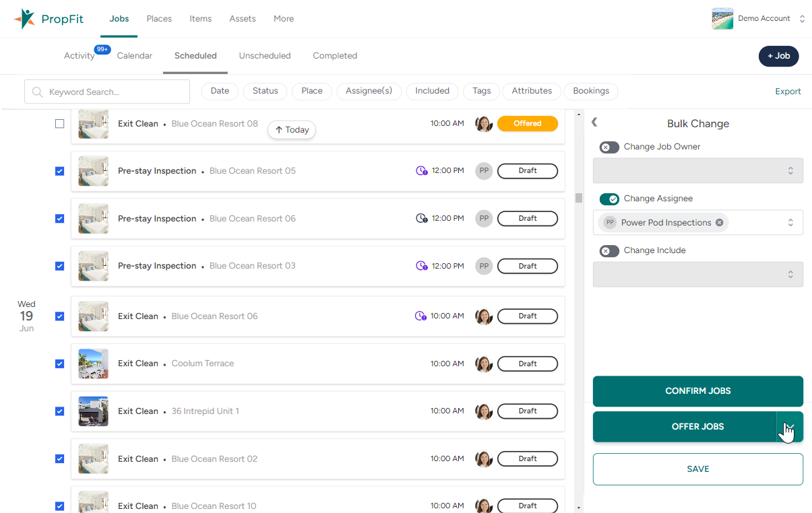Open the Places menu
Viewport: 812px width, 513px height.
(159, 19)
